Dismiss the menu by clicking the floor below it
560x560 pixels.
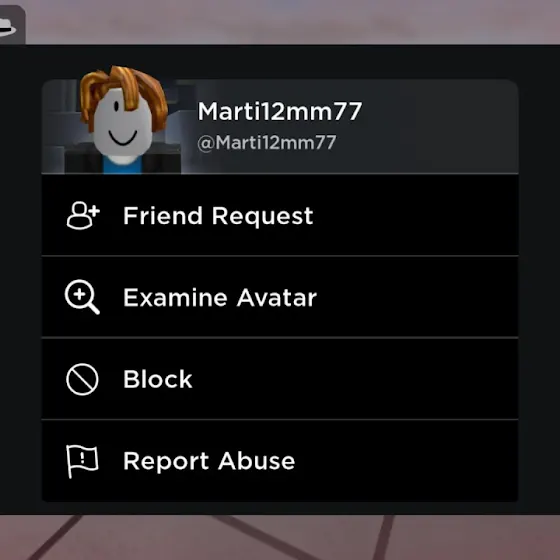tap(280, 537)
